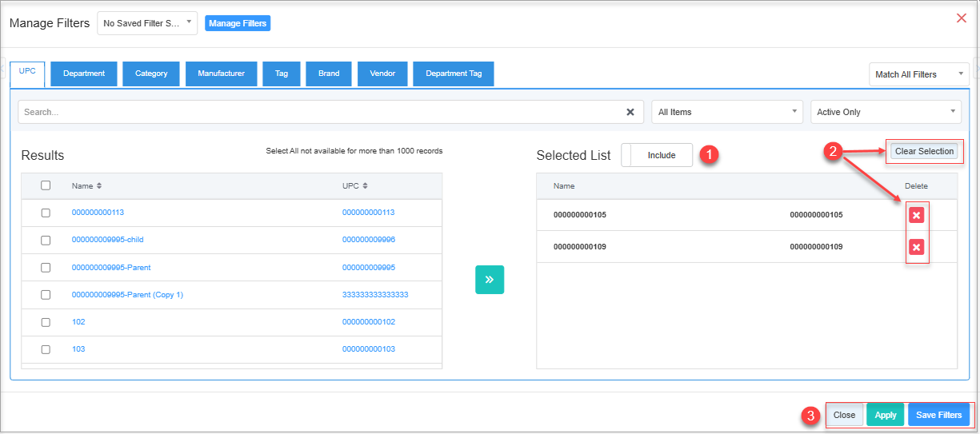Click the double-arrow move to selected button
This screenshot has width=980, height=434.
(490, 280)
